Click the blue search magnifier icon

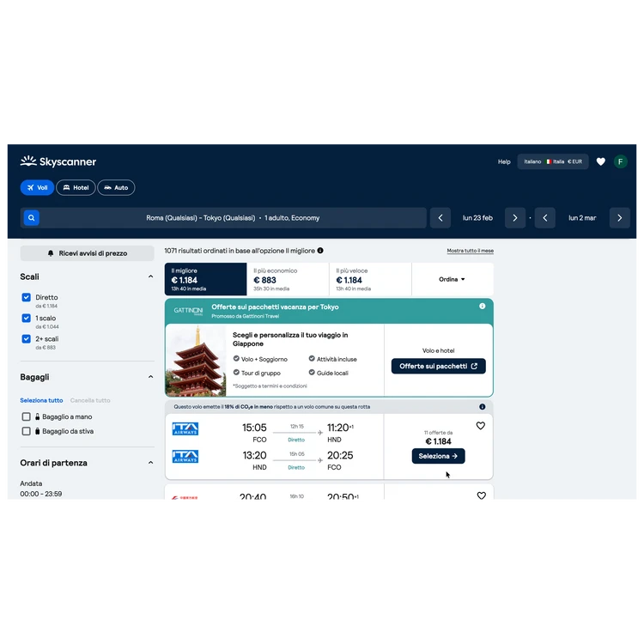pyautogui.click(x=32, y=218)
